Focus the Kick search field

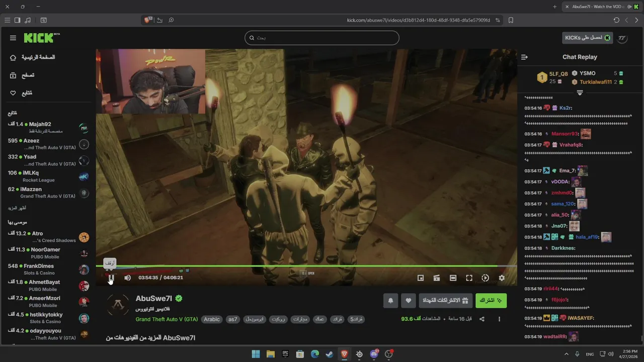pyautogui.click(x=322, y=38)
